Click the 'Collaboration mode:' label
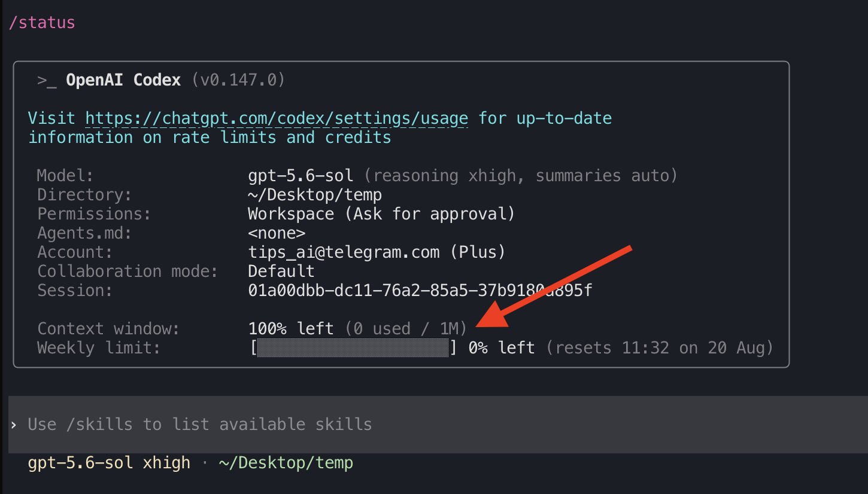This screenshot has width=868, height=494. point(128,272)
